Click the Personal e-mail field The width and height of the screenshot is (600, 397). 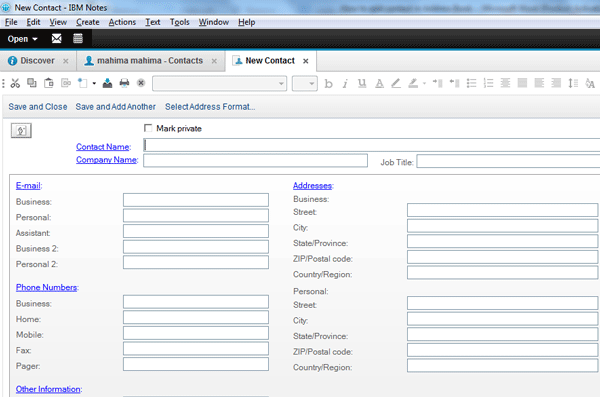[x=196, y=216]
